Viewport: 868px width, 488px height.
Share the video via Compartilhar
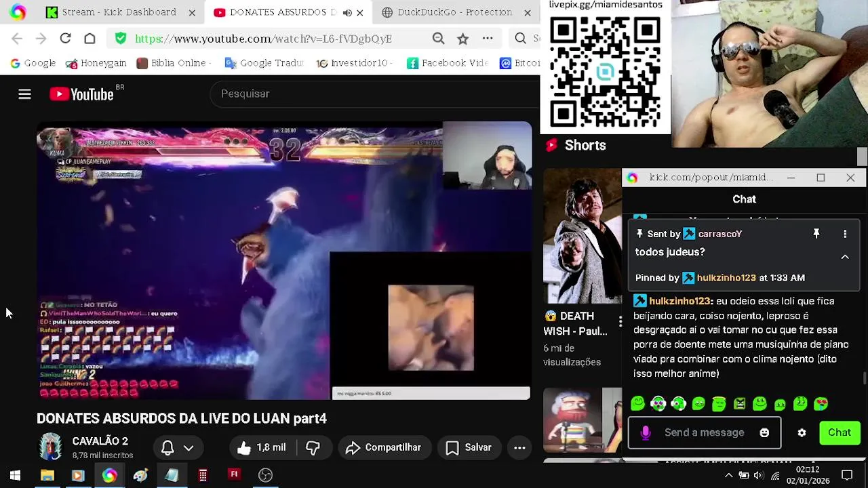pyautogui.click(x=383, y=447)
